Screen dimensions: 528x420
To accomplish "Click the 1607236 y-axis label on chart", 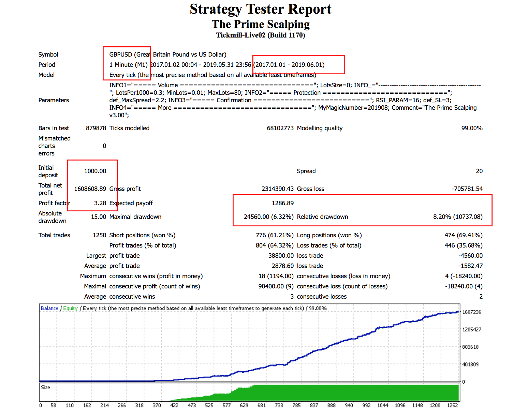I will pos(471,312).
